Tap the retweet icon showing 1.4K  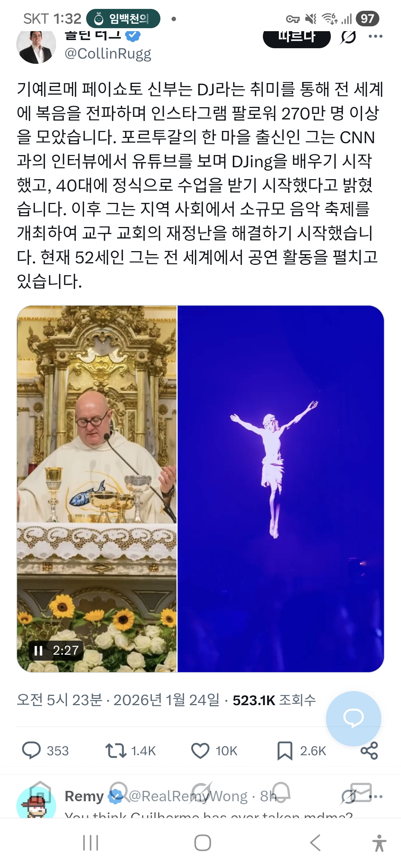click(116, 750)
